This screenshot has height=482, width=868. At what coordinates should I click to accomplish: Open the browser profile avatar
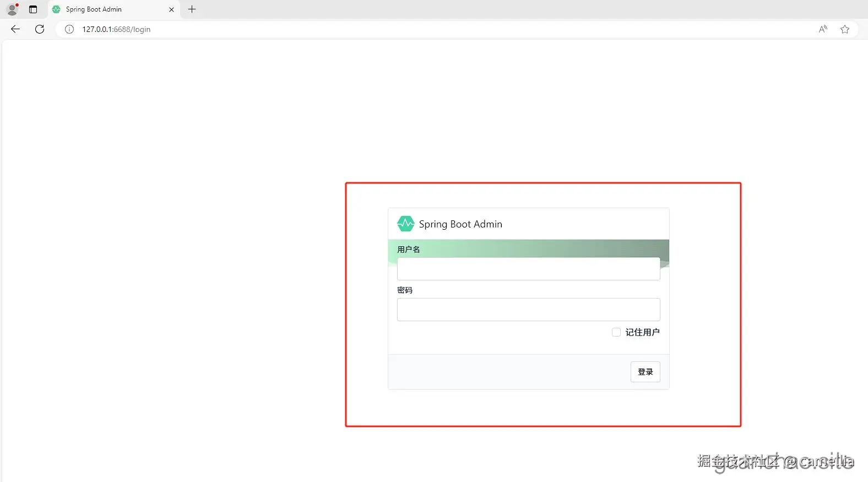[x=12, y=9]
